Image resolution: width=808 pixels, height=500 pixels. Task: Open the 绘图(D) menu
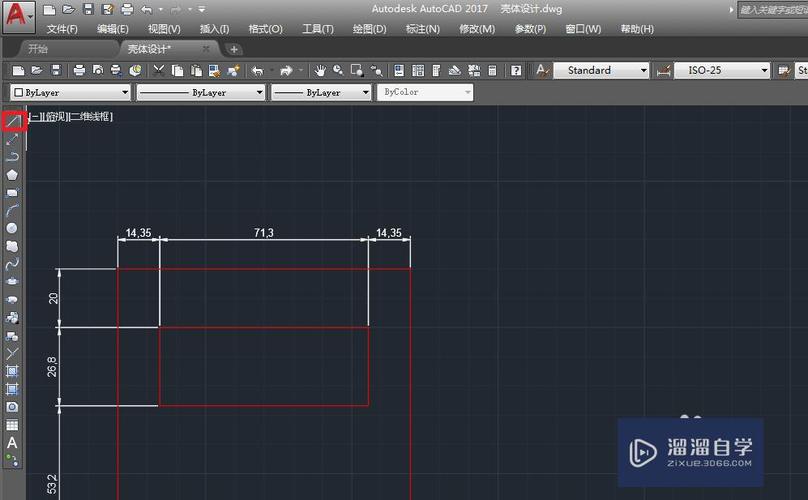tap(369, 29)
